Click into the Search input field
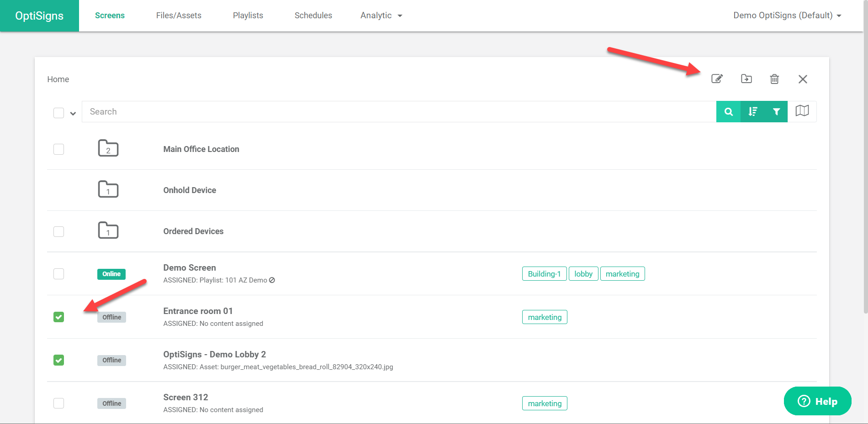The height and width of the screenshot is (424, 868). pos(397,112)
